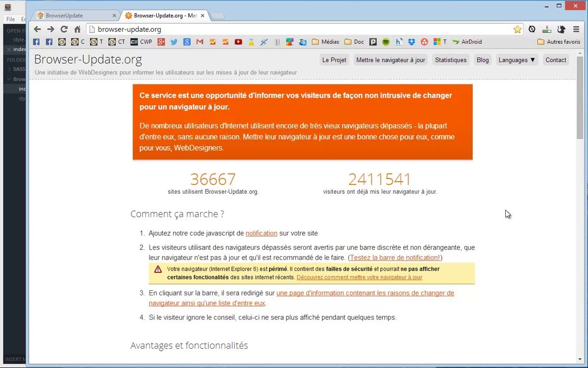The height and width of the screenshot is (368, 588).
Task: Open the Spotify bookmark
Action: coord(386,42)
